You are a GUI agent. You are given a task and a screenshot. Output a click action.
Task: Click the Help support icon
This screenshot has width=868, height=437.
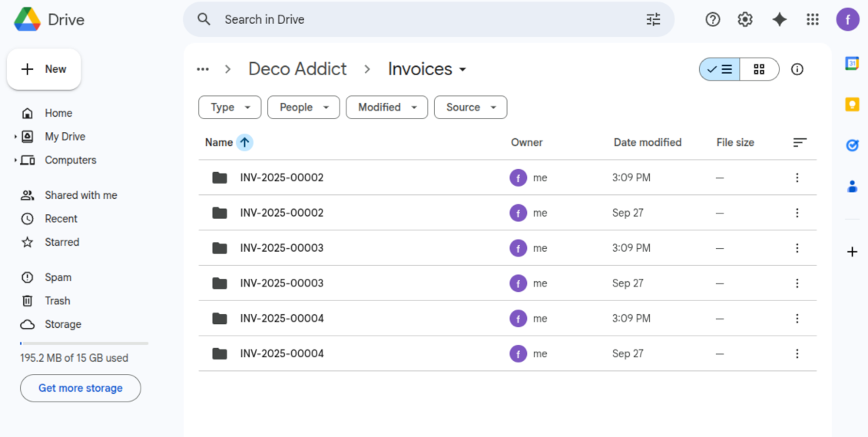click(713, 20)
